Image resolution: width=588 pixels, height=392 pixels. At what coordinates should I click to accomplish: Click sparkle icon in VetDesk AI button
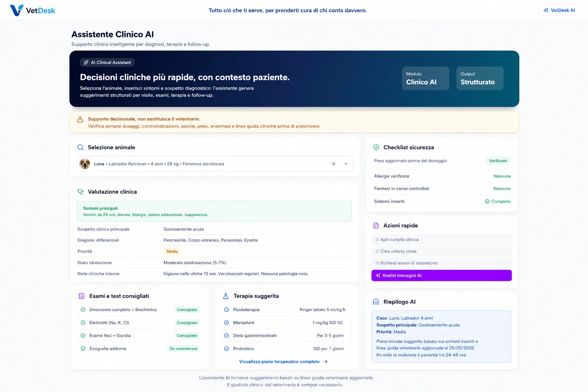(546, 10)
